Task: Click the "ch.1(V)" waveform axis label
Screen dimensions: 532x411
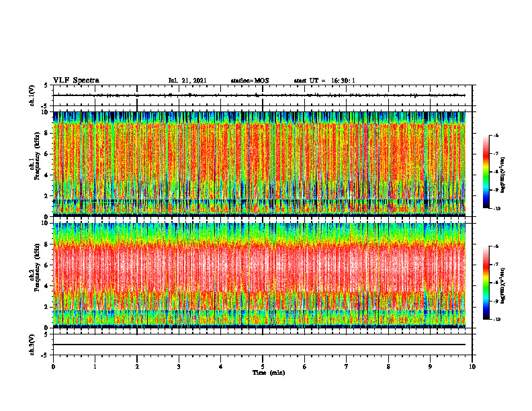Action: pyautogui.click(x=32, y=95)
